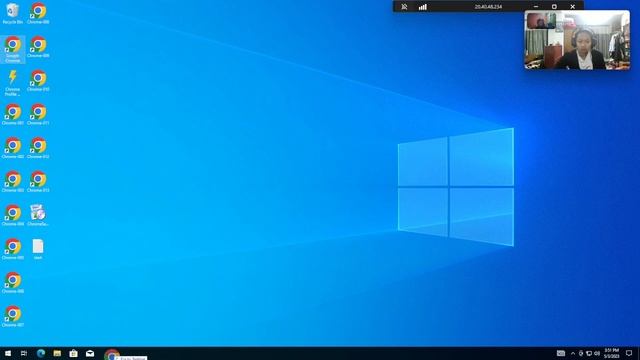Select the Chrome-009 desktop shortcut
Viewport: 640px width, 360px height.
(38, 47)
